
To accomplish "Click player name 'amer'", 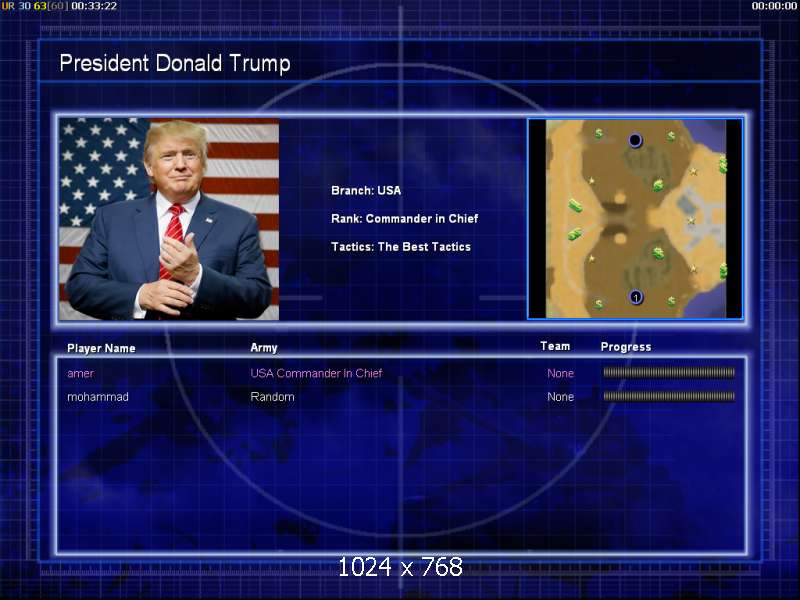I will [x=80, y=373].
